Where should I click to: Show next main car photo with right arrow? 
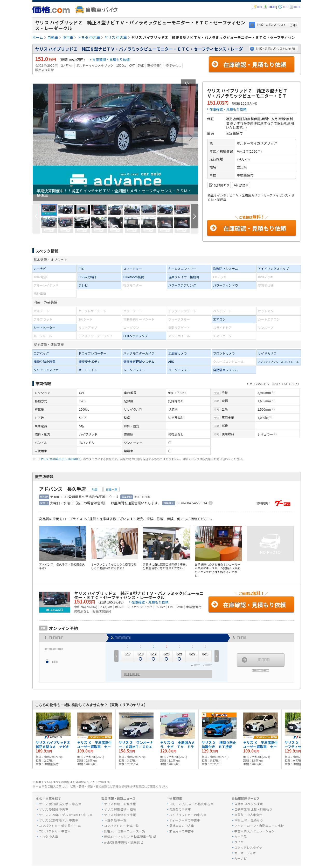click(x=190, y=138)
